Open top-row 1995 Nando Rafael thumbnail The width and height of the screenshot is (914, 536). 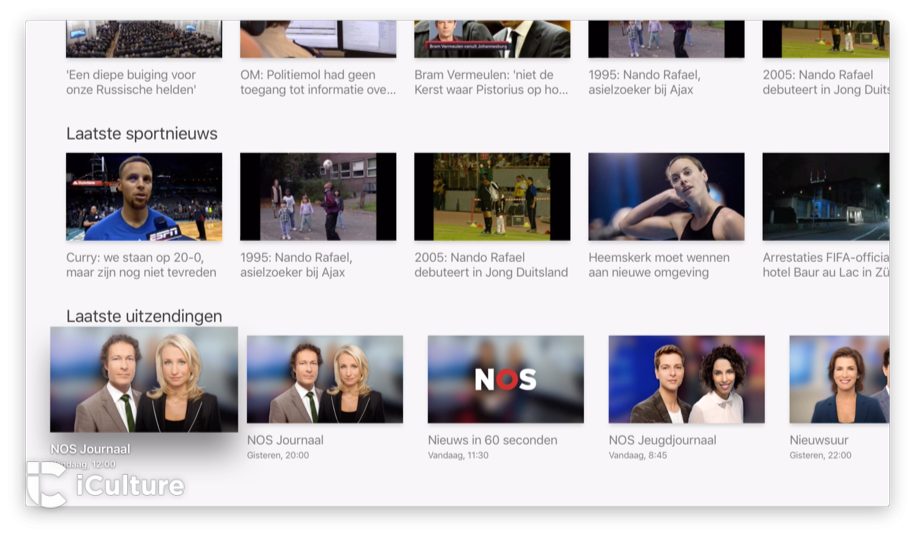(x=666, y=39)
